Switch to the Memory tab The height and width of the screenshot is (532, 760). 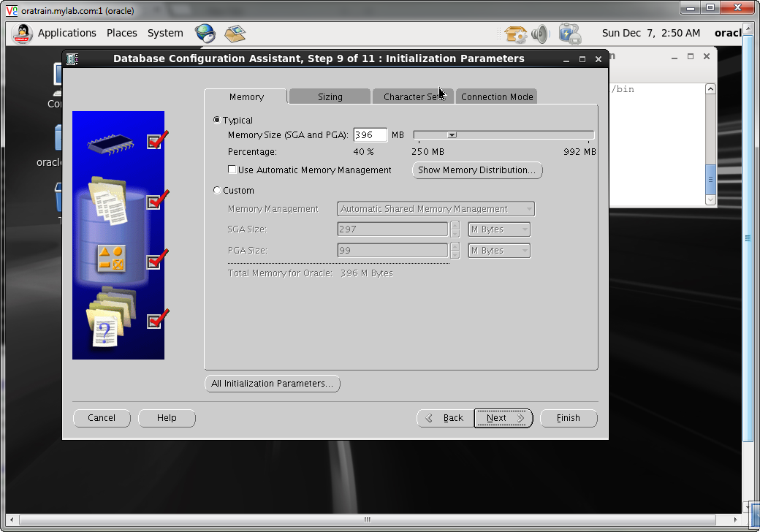(246, 96)
